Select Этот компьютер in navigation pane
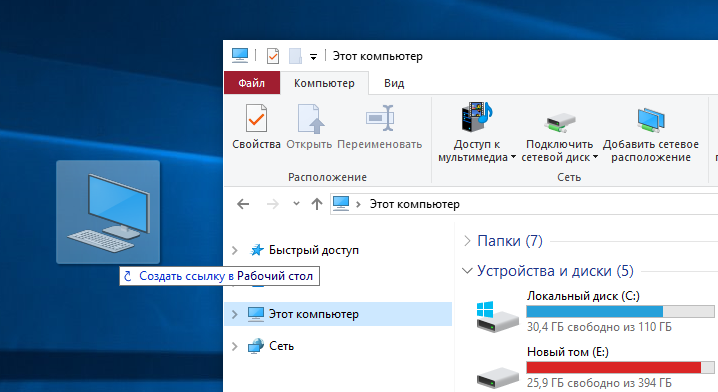This screenshot has height=392, width=718. (x=338, y=314)
